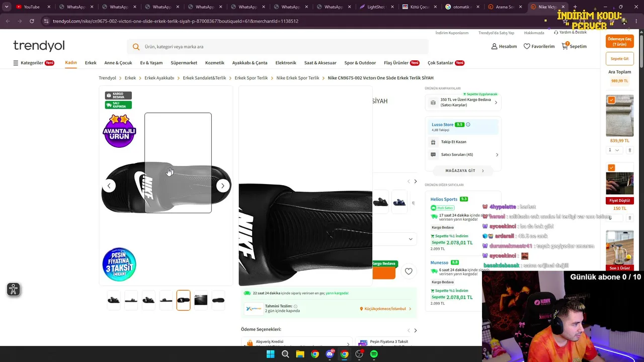The width and height of the screenshot is (644, 362).
Task: Click the browser address bar URL
Action: click(176, 21)
